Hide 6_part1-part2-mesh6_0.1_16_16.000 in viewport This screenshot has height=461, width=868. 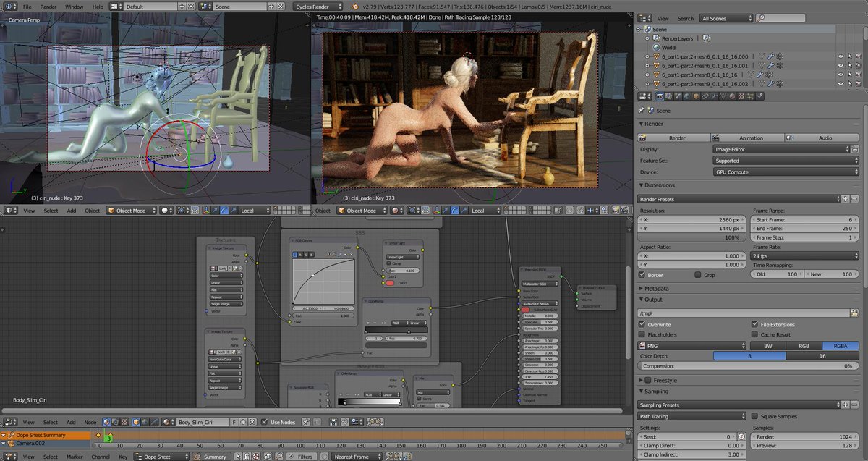(841, 56)
